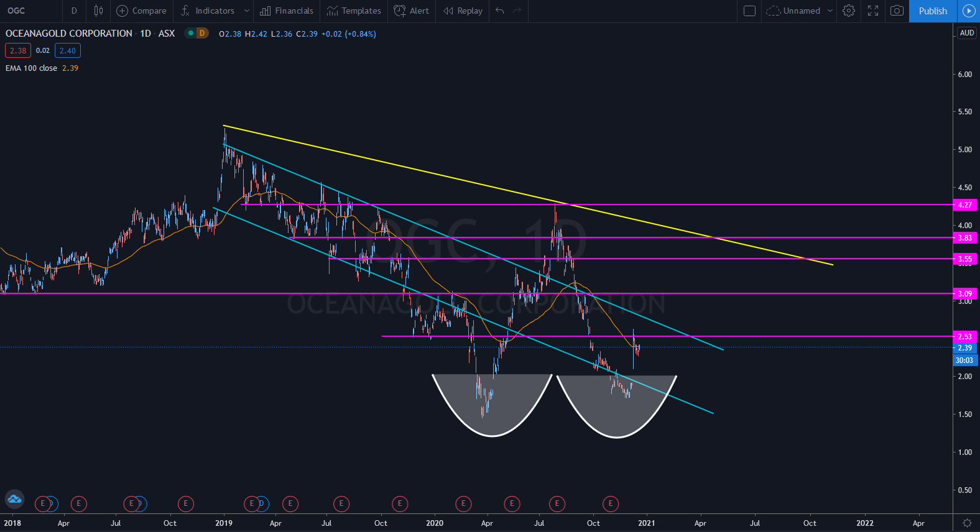Open time axis settings gear at bottom-right
The width and height of the screenshot is (980, 532).
(967, 523)
